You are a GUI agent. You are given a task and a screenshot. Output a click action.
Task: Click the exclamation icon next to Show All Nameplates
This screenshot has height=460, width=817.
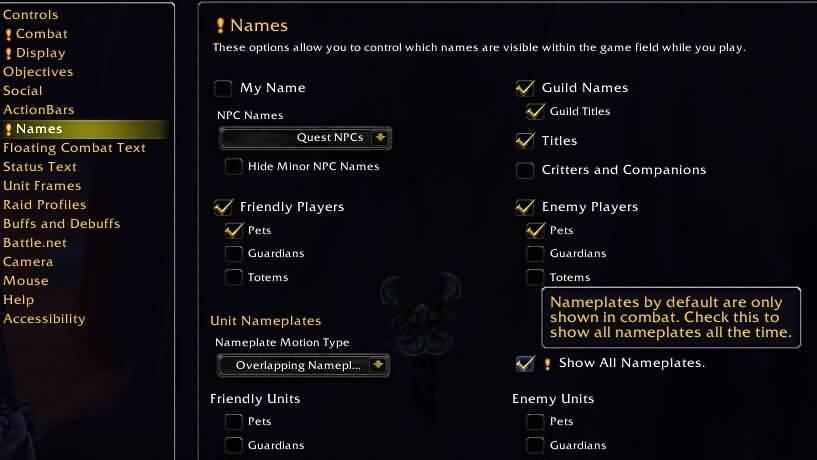point(547,364)
